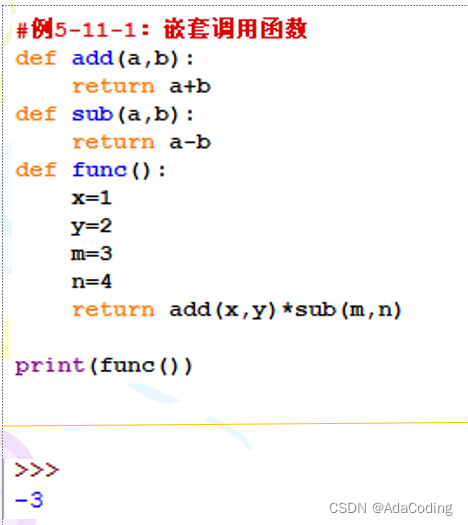Click the assignment 'm=3'
Screen dimensions: 468x525
pos(91,254)
